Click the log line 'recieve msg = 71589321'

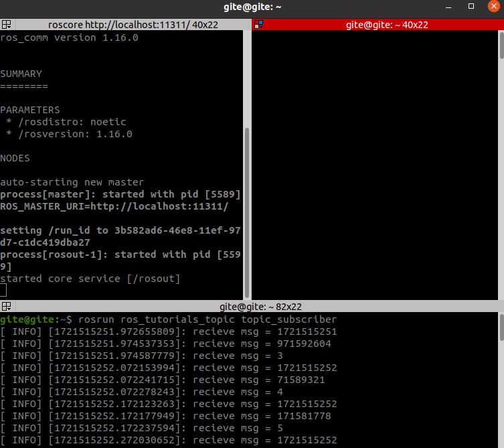pyautogui.click(x=163, y=380)
